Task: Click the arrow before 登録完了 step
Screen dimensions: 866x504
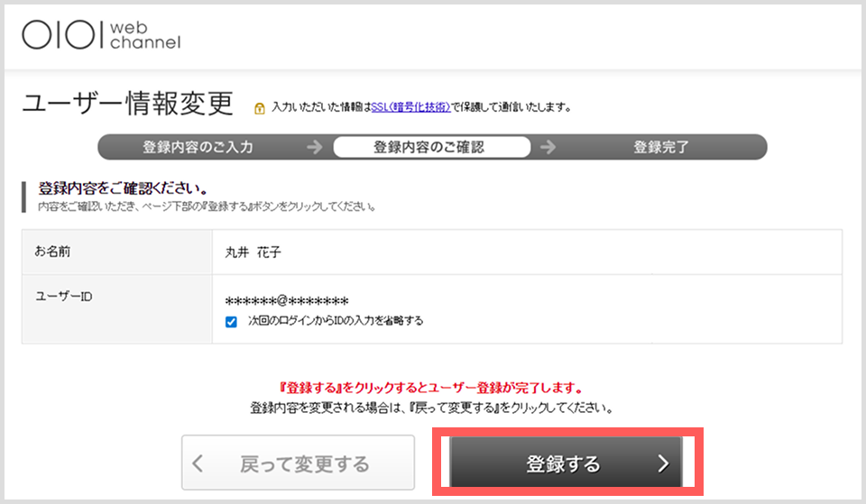Action: click(x=548, y=147)
